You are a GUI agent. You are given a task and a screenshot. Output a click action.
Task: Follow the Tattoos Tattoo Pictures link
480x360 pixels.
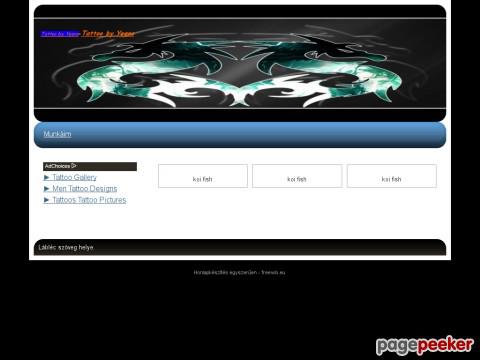pos(89,200)
